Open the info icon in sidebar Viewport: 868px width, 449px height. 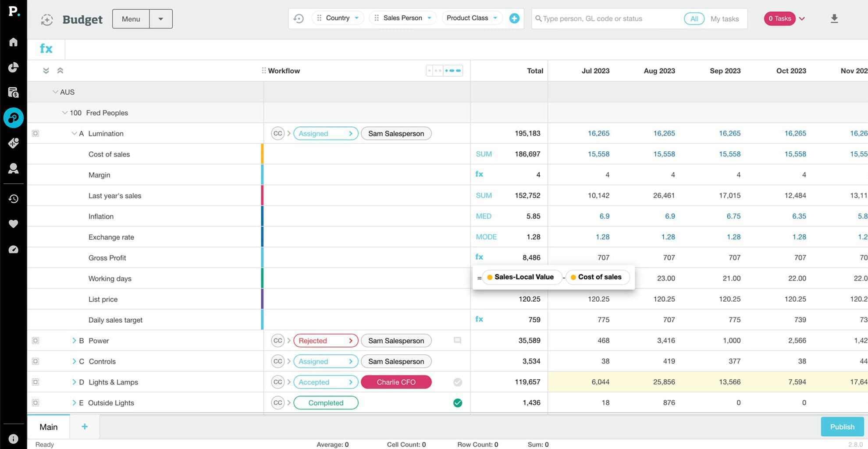[13, 438]
